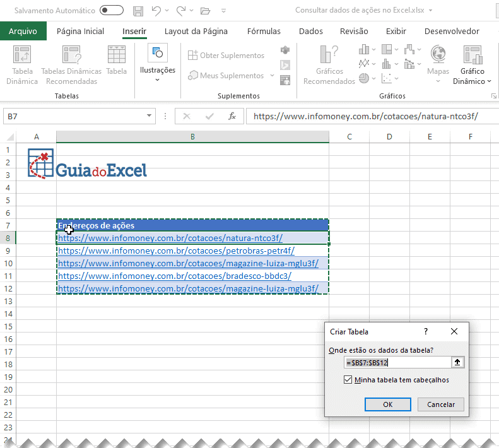The height and width of the screenshot is (448, 499).
Task: Click the Select All corner triangle
Action: (x=9, y=137)
